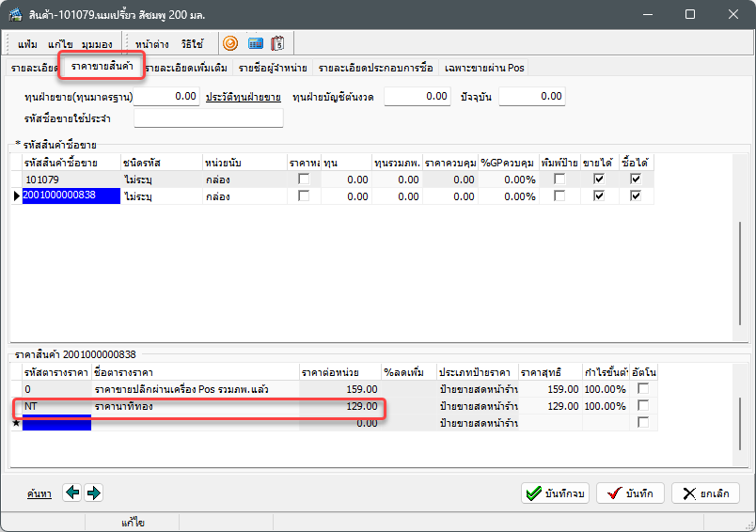Go to next record with right arrow

pos(93,493)
